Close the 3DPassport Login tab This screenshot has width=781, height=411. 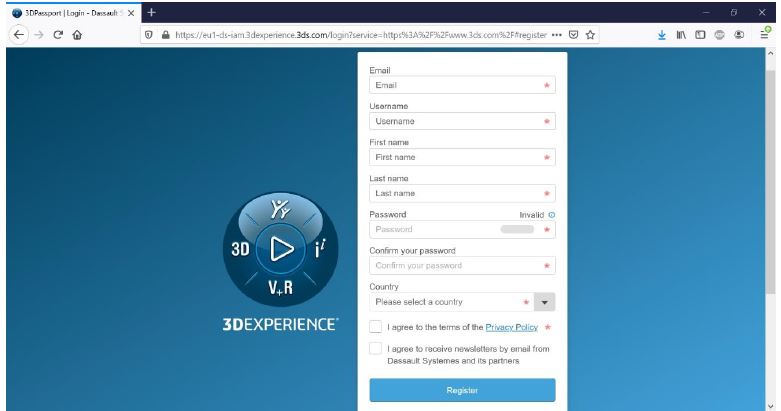click(131, 13)
